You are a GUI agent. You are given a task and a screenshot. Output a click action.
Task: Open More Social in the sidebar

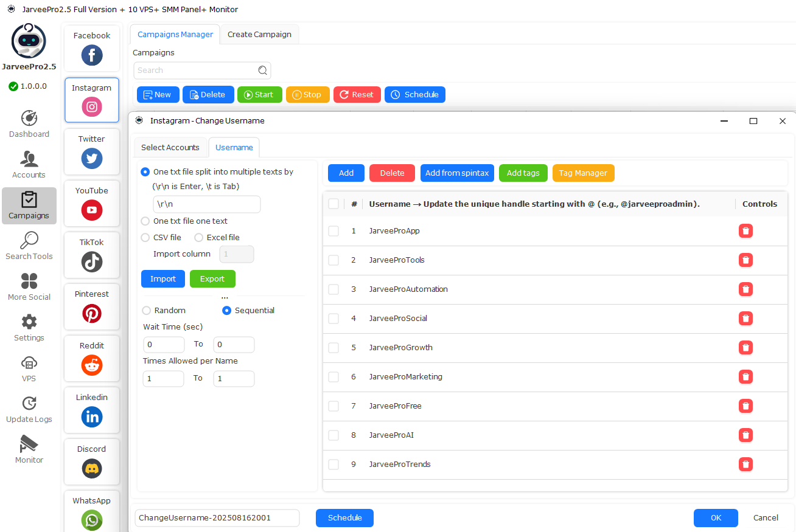click(29, 287)
